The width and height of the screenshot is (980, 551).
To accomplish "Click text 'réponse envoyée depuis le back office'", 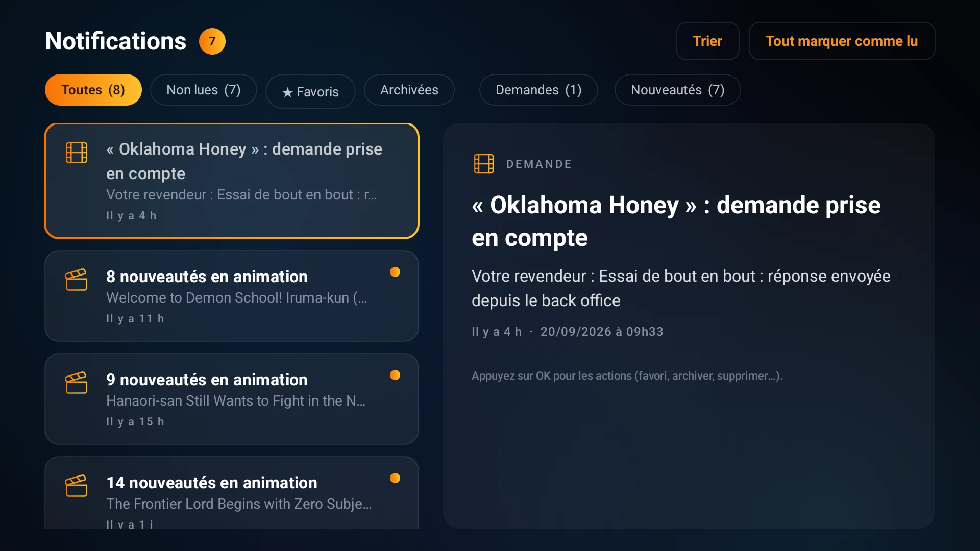I will click(x=681, y=288).
